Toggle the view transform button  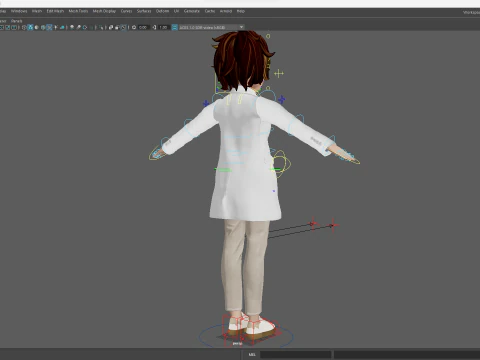pyautogui.click(x=175, y=27)
